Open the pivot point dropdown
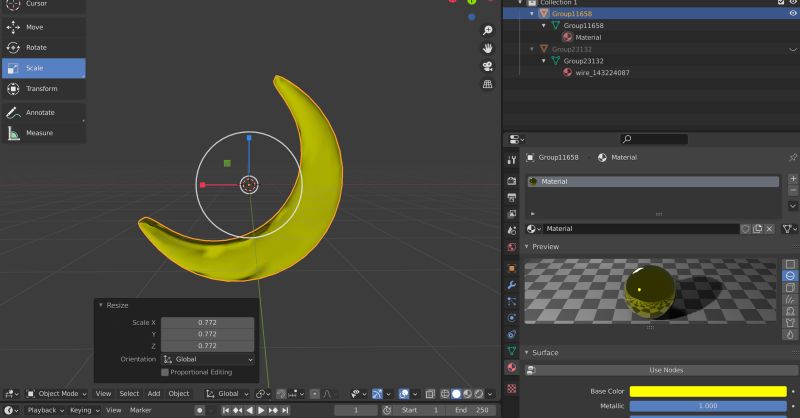 click(263, 394)
